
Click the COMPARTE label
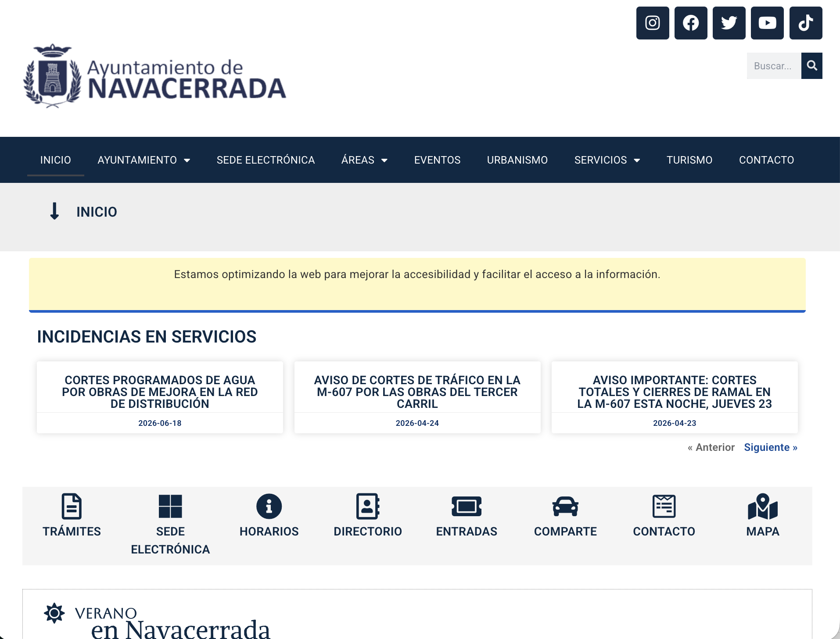coord(565,532)
